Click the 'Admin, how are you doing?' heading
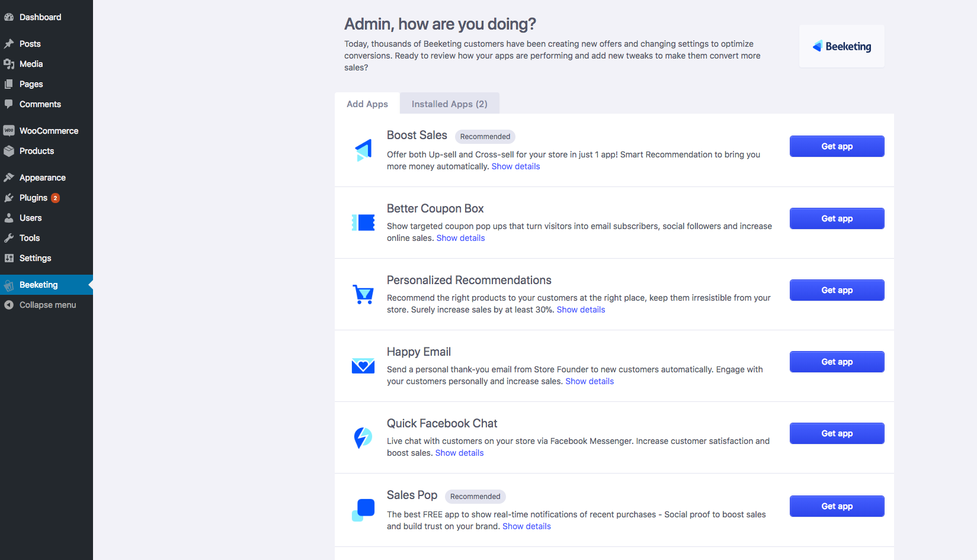 click(x=440, y=24)
